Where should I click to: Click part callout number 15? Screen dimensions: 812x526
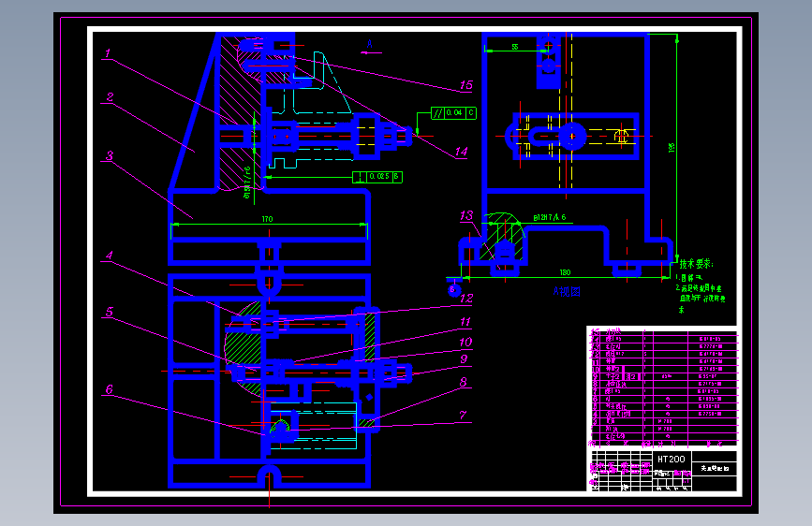pyautogui.click(x=466, y=85)
